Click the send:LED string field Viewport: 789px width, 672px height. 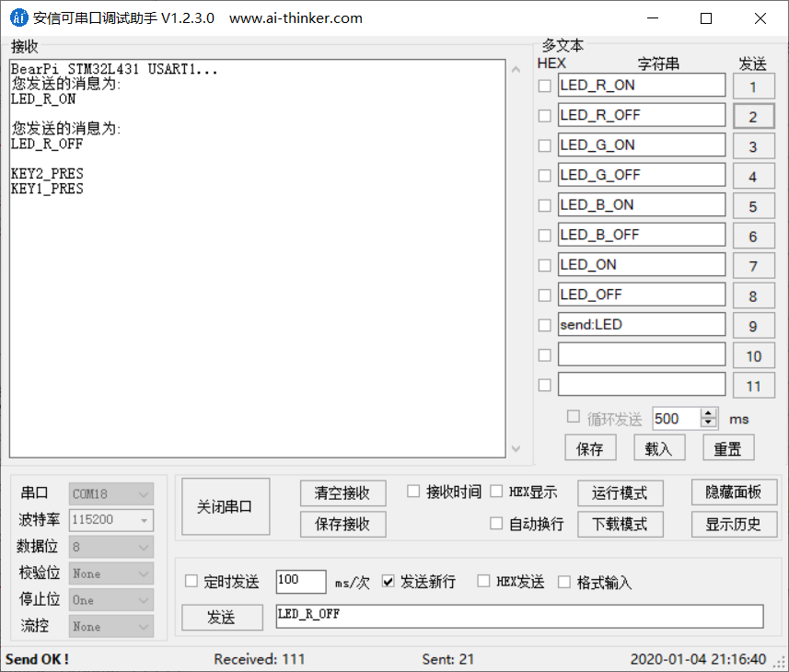pos(642,324)
